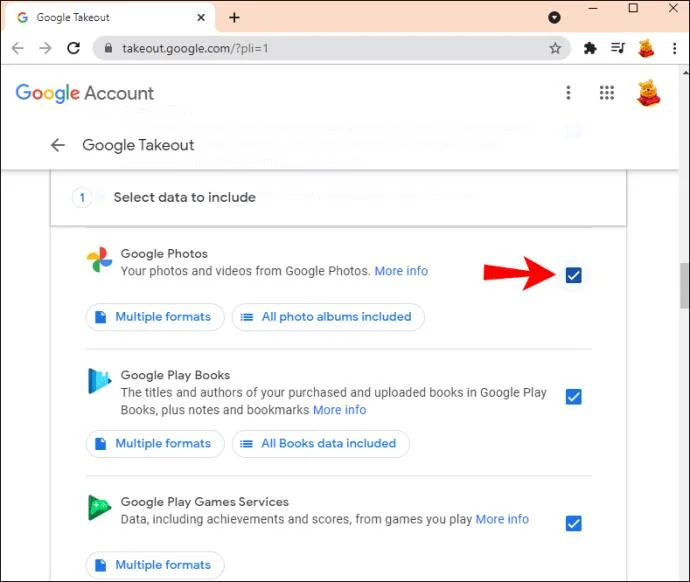Click the dark circular dropdown icon in tab bar
The image size is (690, 582).
click(554, 17)
